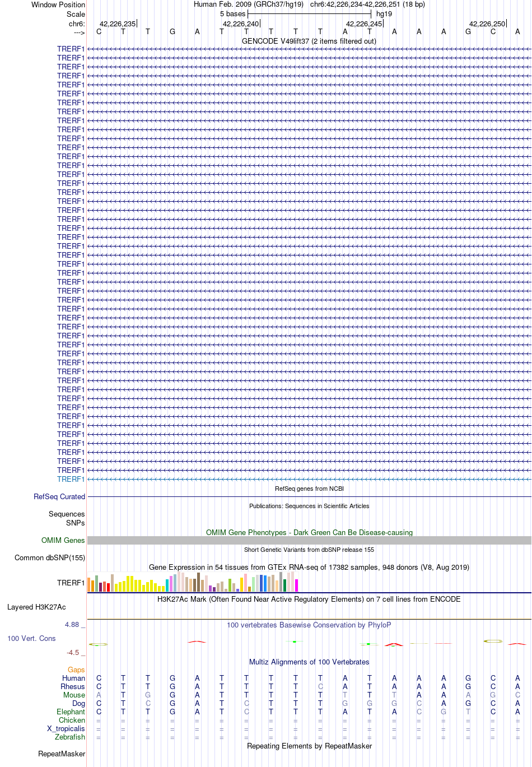Click the orange Gaps row label
The image size is (532, 767).
[x=76, y=670]
